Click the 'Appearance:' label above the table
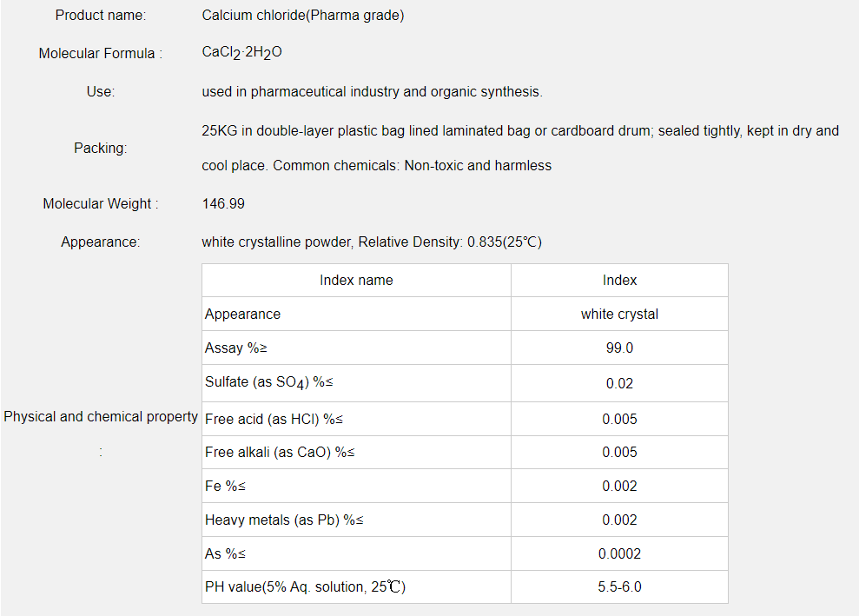The width and height of the screenshot is (859, 616). pyautogui.click(x=101, y=242)
